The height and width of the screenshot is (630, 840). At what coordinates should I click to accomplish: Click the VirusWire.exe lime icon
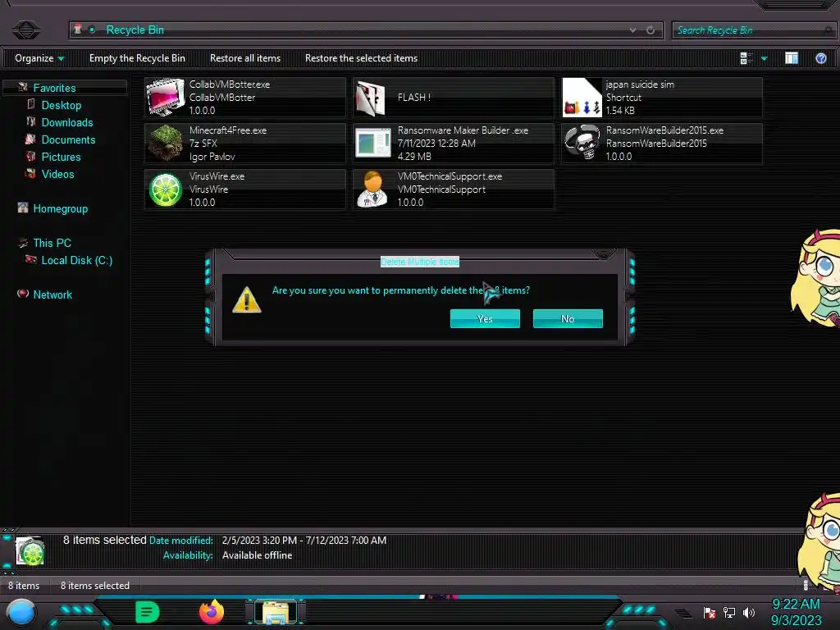(165, 189)
